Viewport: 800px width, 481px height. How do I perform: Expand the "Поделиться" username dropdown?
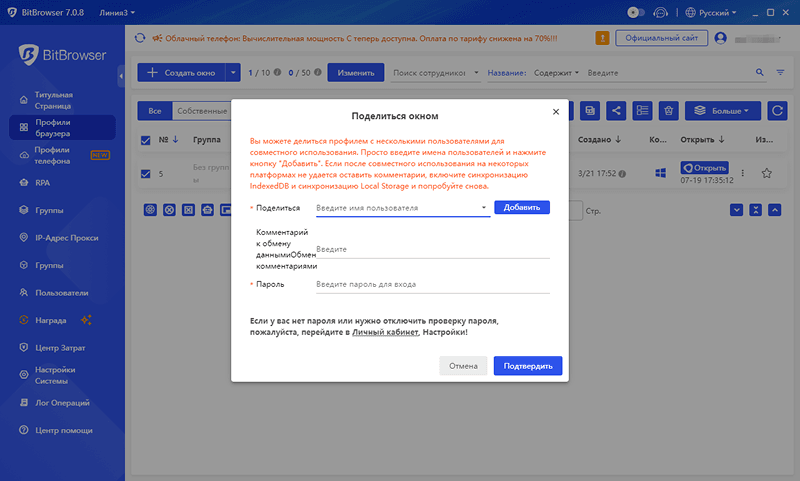pyautogui.click(x=484, y=208)
